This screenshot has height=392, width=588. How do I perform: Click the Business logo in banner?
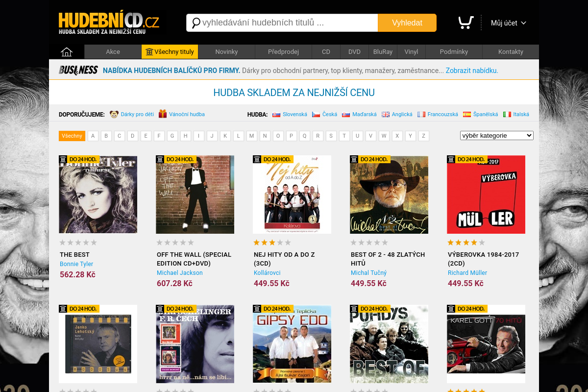[x=78, y=70]
